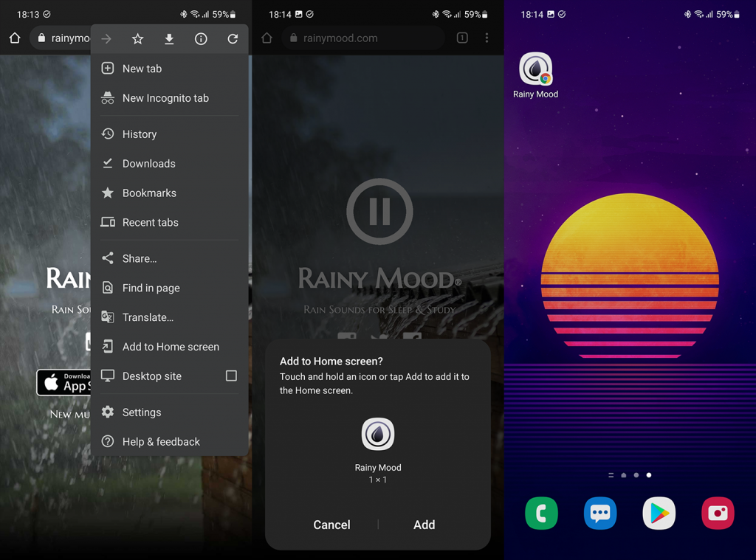Tick the Desktop site checkbox
Screen dimensions: 756x560
tap(231, 376)
